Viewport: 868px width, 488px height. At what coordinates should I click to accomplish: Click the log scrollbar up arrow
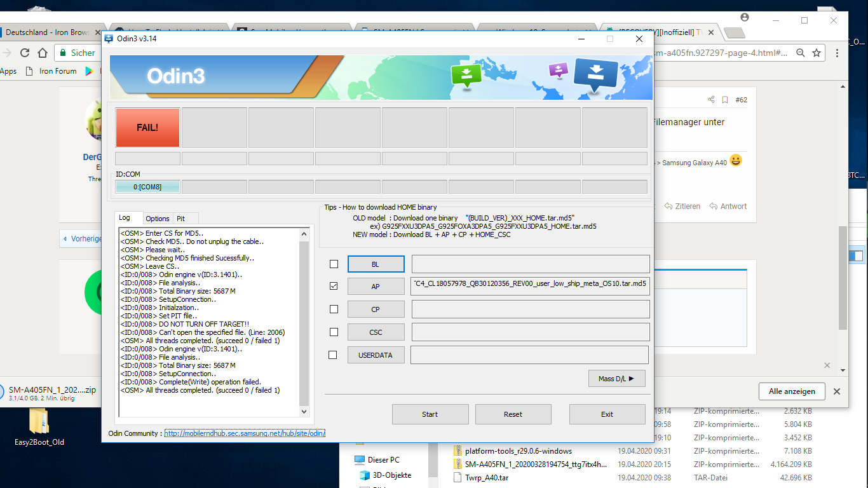[304, 234]
